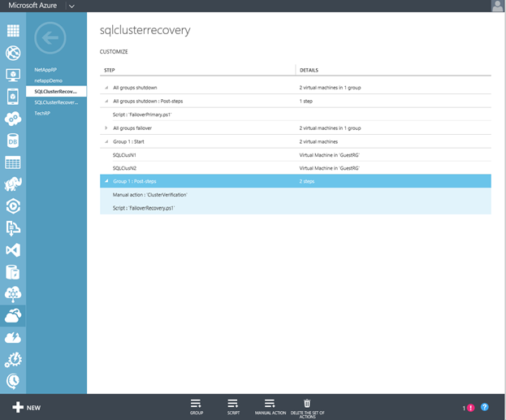
Task: Click '1 step' detail text
Action: pos(306,101)
